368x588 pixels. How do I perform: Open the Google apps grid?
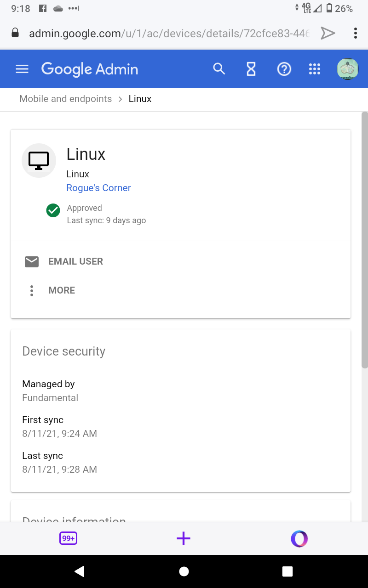pos(315,69)
